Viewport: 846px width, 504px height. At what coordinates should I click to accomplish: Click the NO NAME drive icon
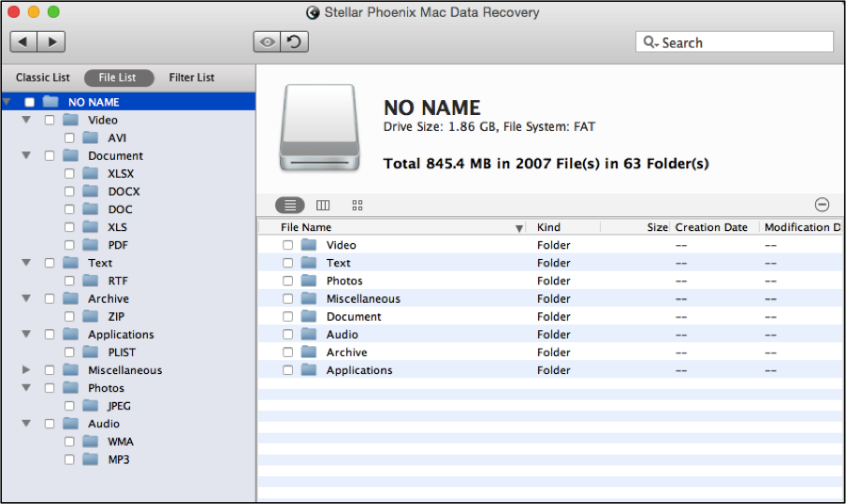(319, 128)
